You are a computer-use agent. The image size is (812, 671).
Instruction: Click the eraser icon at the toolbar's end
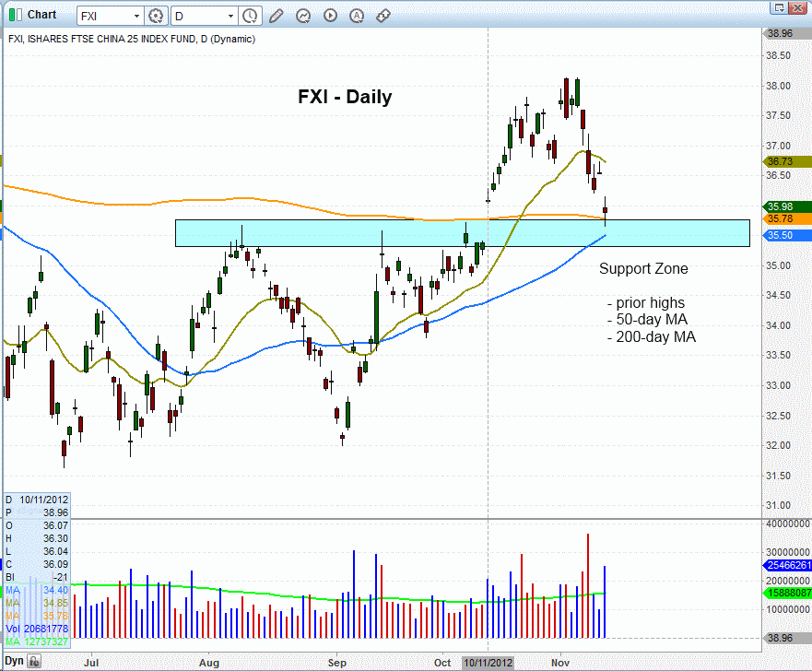(x=382, y=16)
